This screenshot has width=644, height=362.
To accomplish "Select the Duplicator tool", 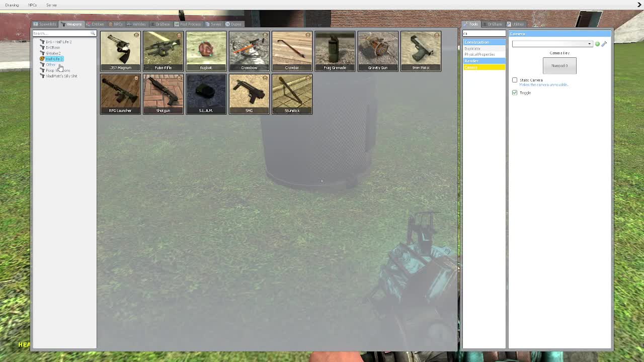I will pyautogui.click(x=472, y=49).
